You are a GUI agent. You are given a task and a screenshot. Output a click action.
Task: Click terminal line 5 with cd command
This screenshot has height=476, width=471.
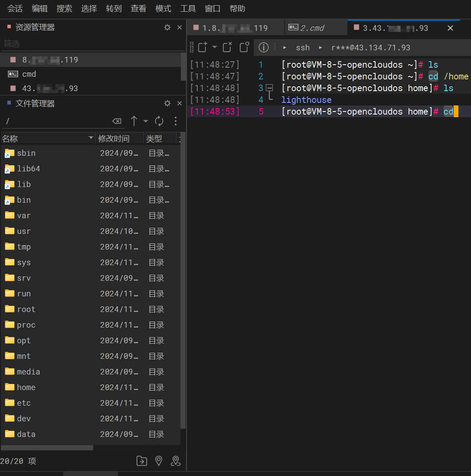pyautogui.click(x=329, y=112)
